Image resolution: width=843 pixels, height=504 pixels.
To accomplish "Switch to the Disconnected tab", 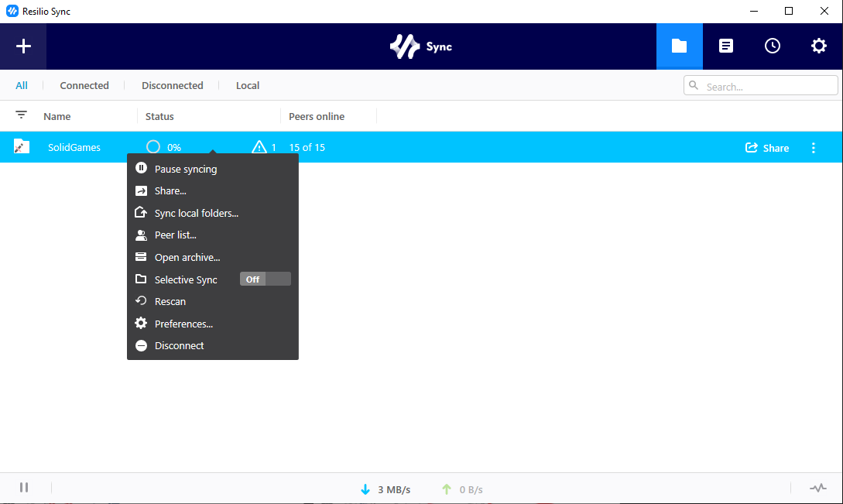I will tap(172, 85).
